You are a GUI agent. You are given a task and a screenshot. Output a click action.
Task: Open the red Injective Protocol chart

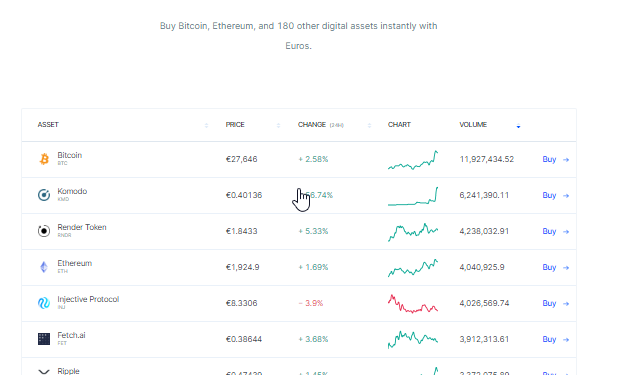[x=413, y=304]
